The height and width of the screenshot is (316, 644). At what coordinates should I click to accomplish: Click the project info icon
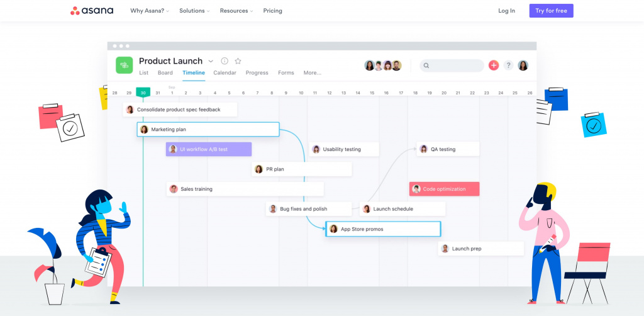tap(225, 61)
